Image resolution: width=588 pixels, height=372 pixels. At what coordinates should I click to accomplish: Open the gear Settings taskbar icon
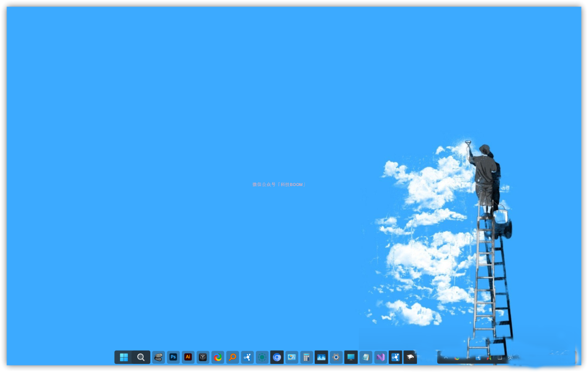[336, 357]
